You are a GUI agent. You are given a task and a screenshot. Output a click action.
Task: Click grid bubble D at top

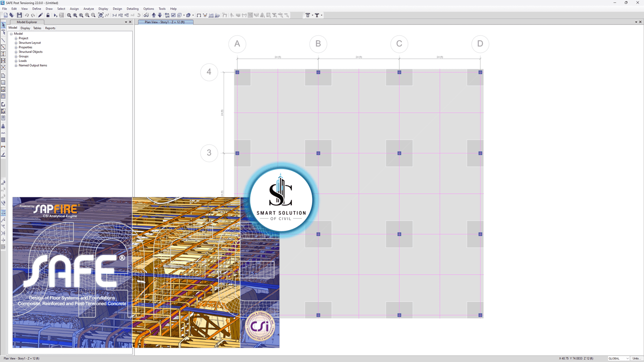coord(480,44)
